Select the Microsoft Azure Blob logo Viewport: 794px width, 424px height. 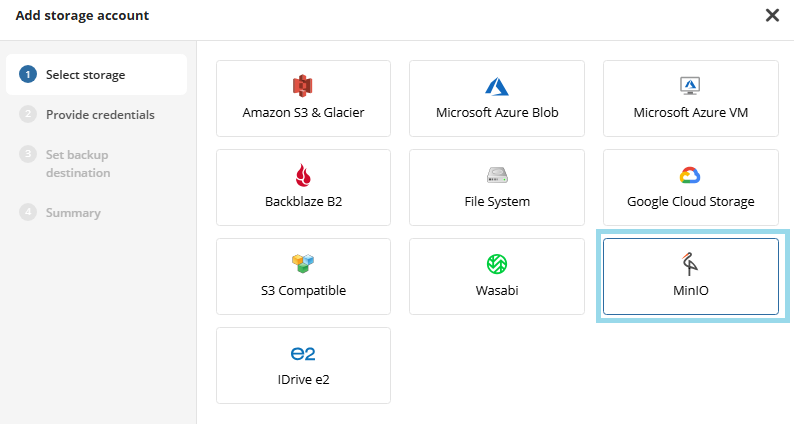click(x=497, y=86)
